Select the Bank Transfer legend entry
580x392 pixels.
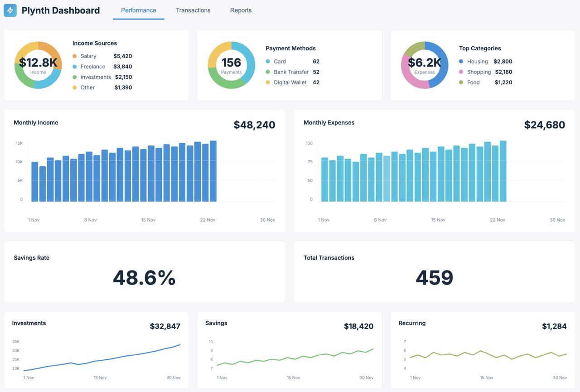click(291, 72)
